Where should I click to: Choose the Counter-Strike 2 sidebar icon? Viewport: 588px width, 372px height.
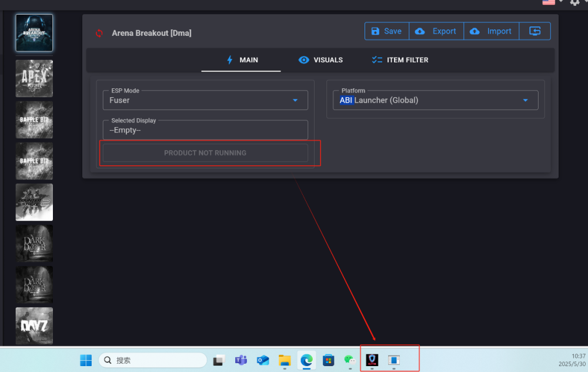[34, 202]
